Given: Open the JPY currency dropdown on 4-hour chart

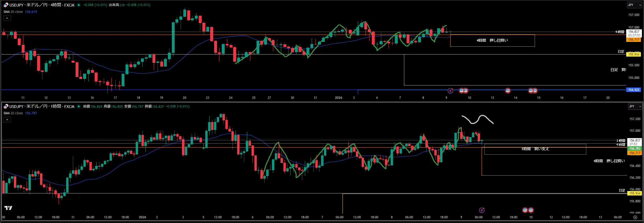Looking at the screenshot, I should pos(634,5).
